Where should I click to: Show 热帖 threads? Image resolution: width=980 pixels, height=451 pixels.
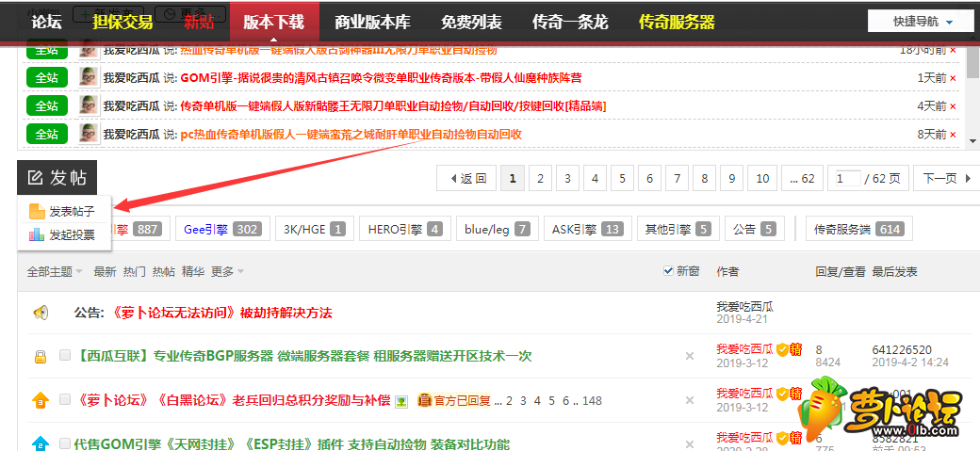click(x=164, y=272)
